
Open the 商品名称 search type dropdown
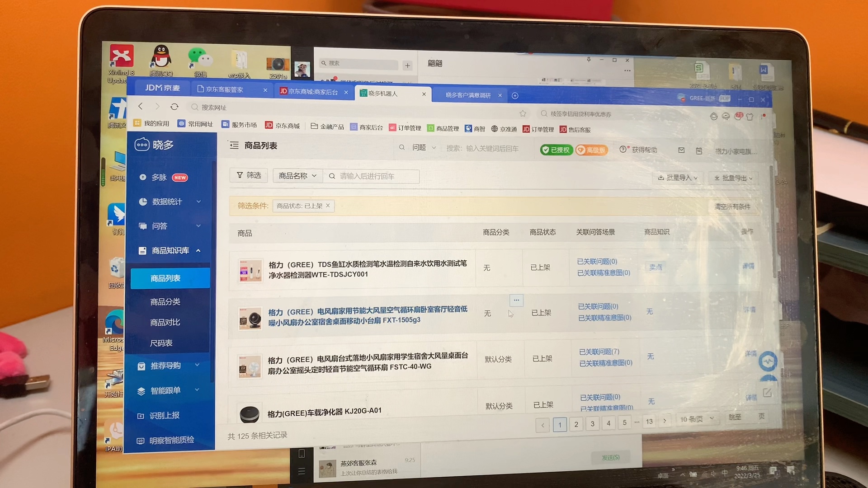297,176
